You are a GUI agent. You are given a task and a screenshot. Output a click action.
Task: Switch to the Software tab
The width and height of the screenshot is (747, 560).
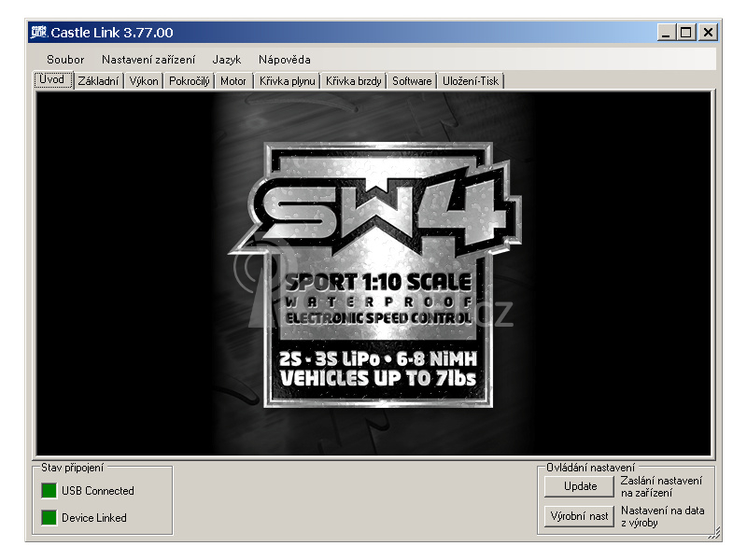tap(412, 81)
